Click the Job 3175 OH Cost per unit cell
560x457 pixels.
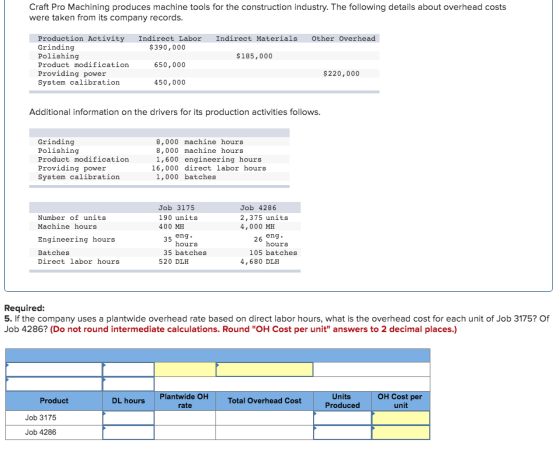point(401,418)
